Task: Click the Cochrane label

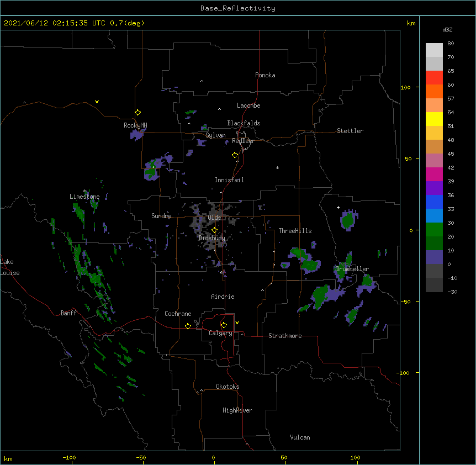Action: point(178,314)
